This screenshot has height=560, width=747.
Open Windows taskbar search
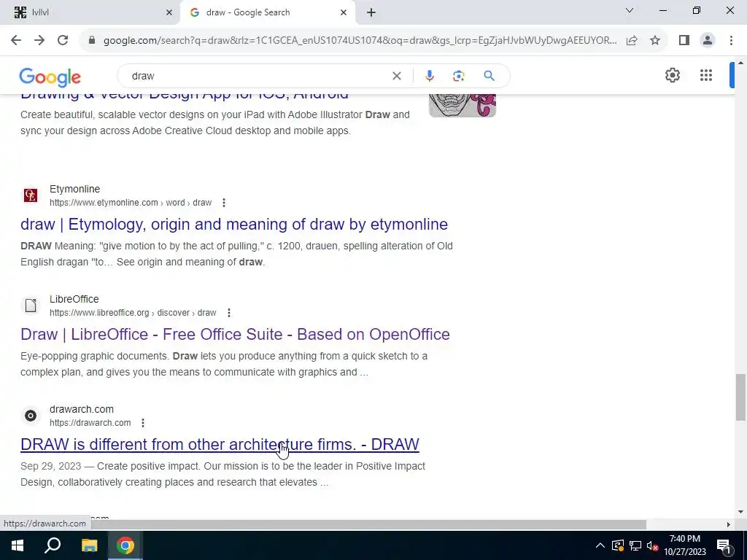pyautogui.click(x=53, y=545)
